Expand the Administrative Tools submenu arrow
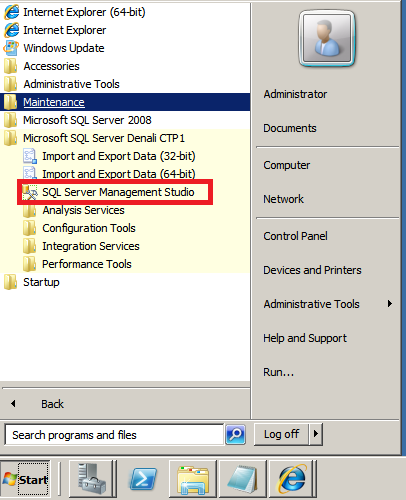Image resolution: width=406 pixels, height=500 pixels. click(x=389, y=304)
